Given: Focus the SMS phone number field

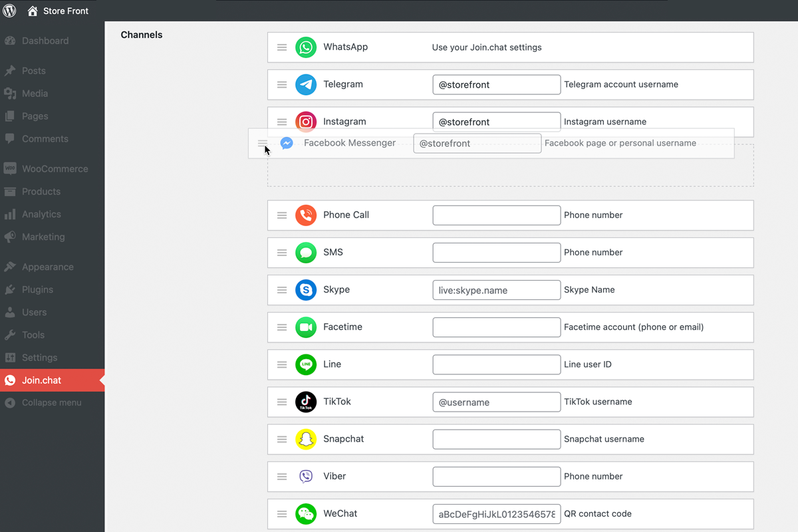Looking at the screenshot, I should point(497,252).
